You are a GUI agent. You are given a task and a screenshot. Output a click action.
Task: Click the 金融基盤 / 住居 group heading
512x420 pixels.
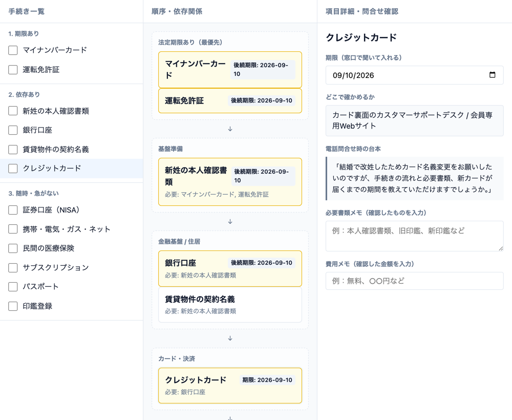[179, 241]
